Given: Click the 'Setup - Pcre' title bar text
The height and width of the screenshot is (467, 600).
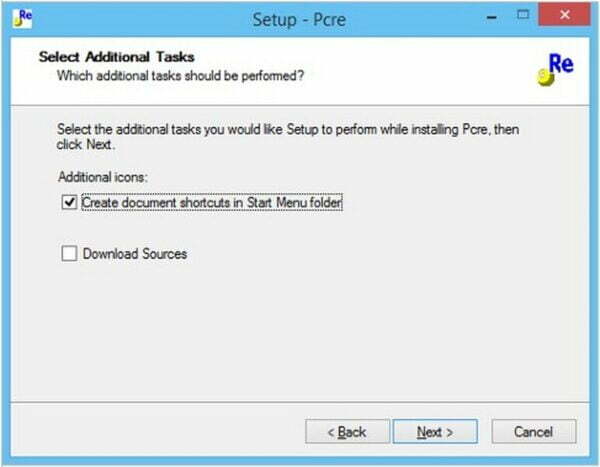Looking at the screenshot, I should (x=299, y=20).
